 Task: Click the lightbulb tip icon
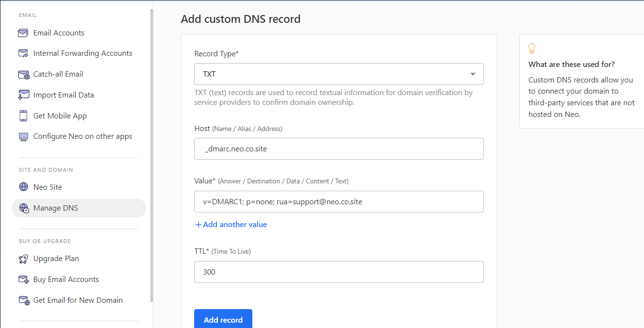point(532,49)
